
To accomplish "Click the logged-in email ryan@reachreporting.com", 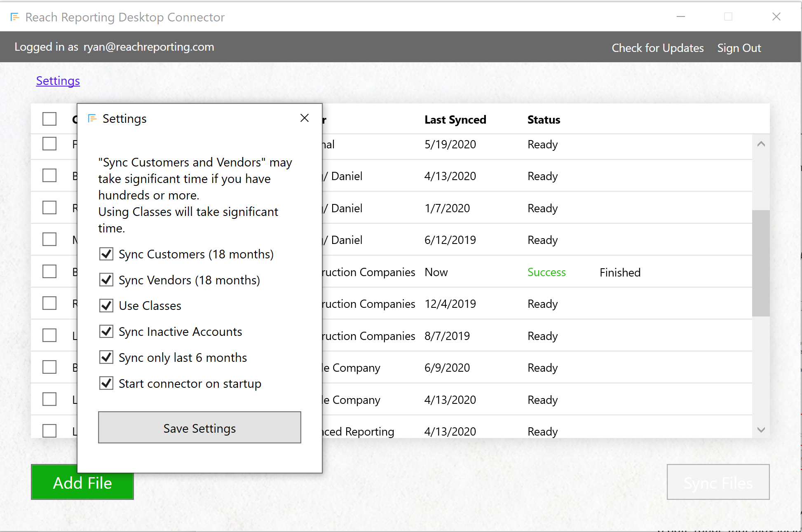I will tap(149, 47).
